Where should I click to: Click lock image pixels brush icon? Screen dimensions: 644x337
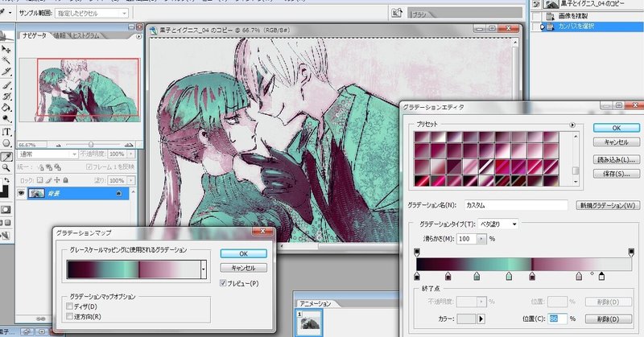click(48, 180)
